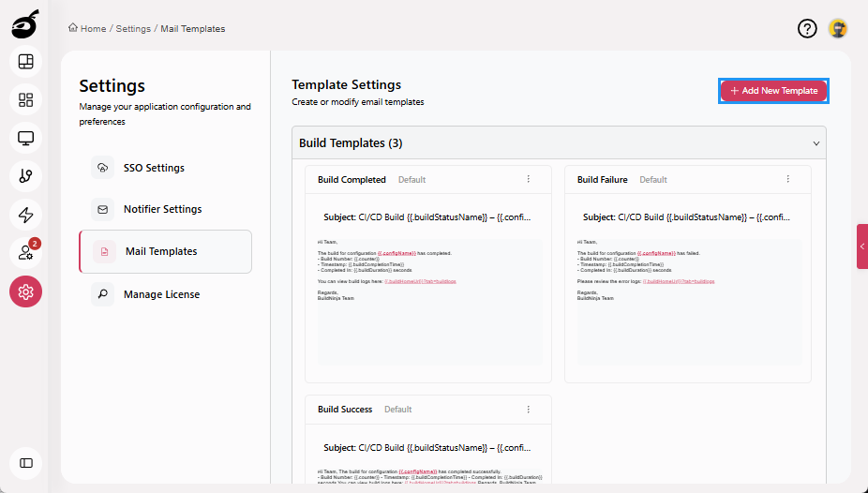Open the monitor agents icon in sidebar
Viewport: 868px width, 493px height.
click(x=25, y=138)
